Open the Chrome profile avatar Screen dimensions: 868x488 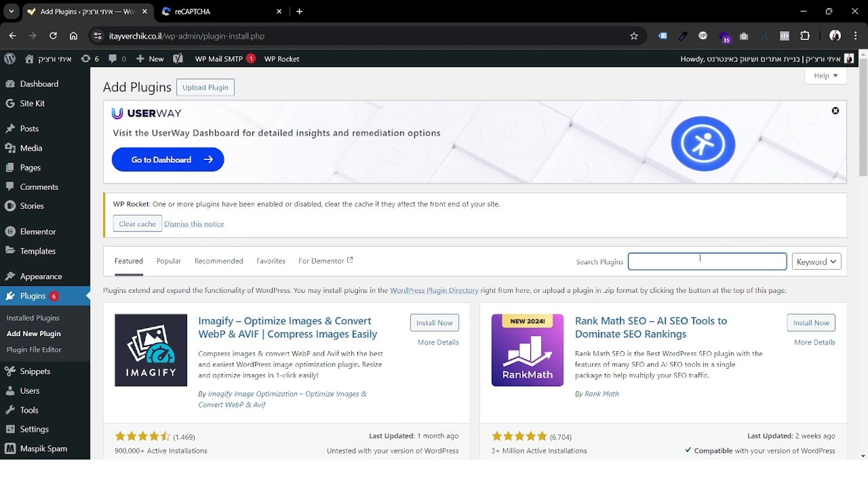pyautogui.click(x=835, y=36)
